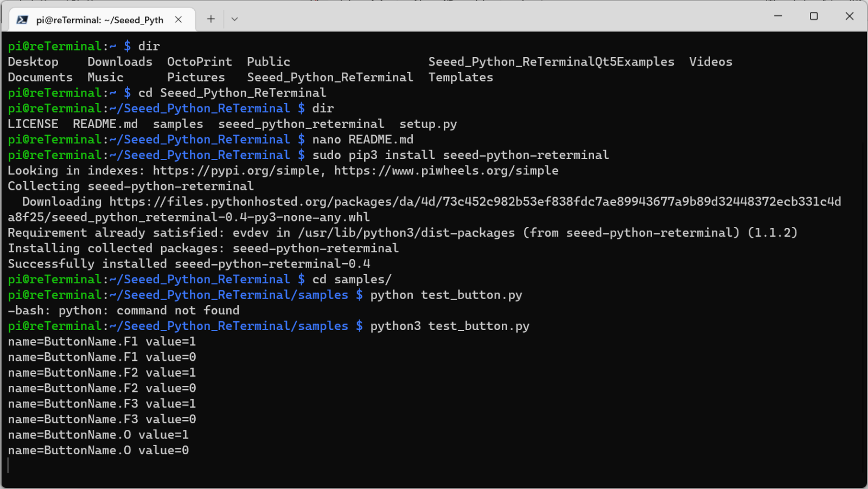868x489 pixels.
Task: Select the README.md filename in the listing
Action: [105, 124]
